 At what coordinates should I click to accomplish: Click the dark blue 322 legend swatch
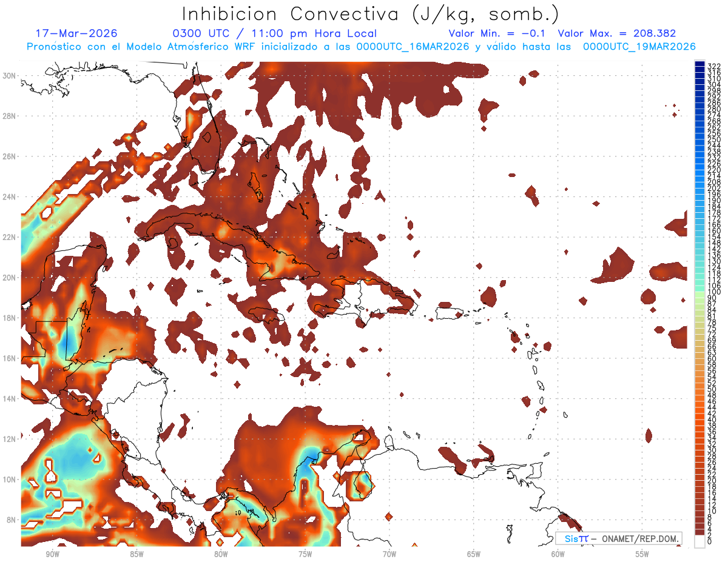(x=699, y=64)
